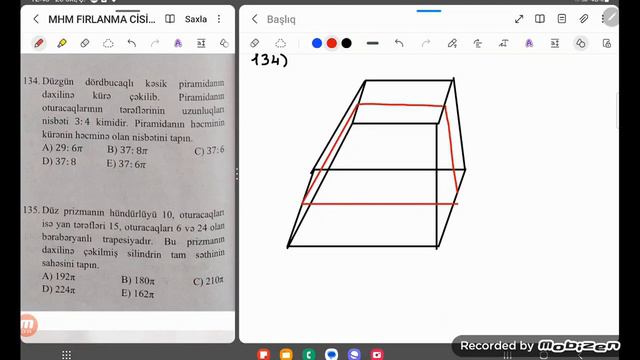Viewport: 640px width, 360px height.
Task: Toggle the shapes auto-fix tool in right note
Action: pos(580,43)
